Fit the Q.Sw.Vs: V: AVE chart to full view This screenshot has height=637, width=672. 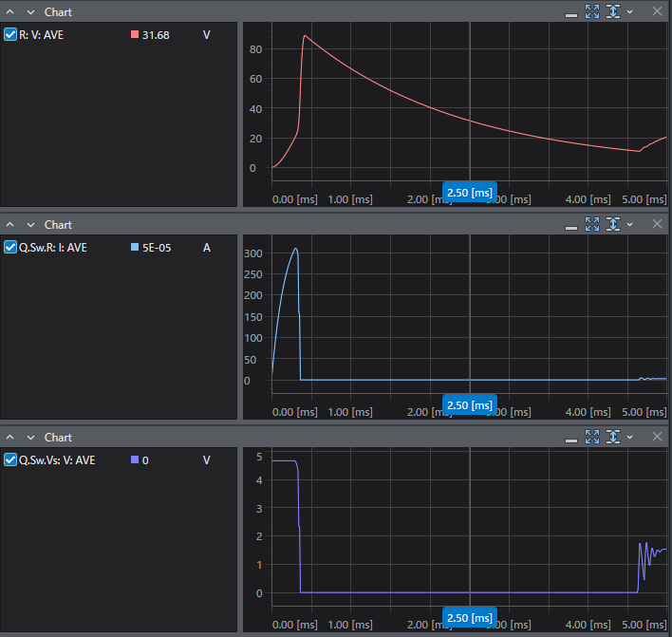592,437
